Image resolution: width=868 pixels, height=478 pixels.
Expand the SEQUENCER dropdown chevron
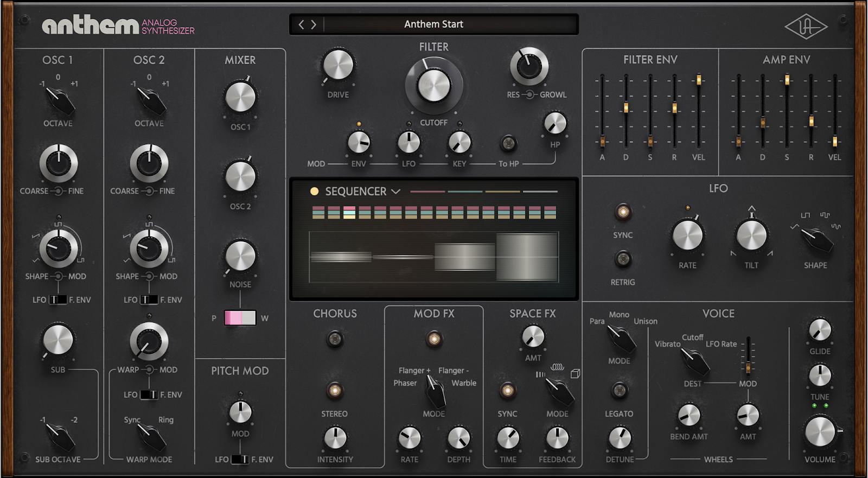(396, 192)
